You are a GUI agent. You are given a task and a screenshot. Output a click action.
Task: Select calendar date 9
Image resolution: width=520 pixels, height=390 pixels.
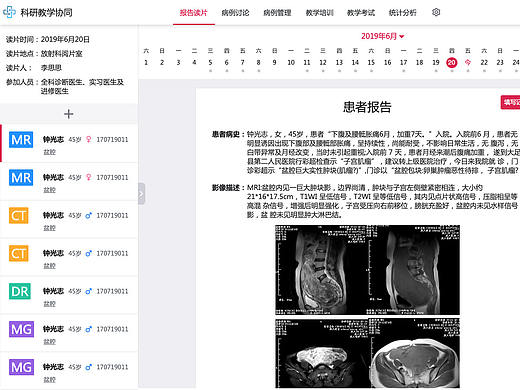click(x=274, y=62)
